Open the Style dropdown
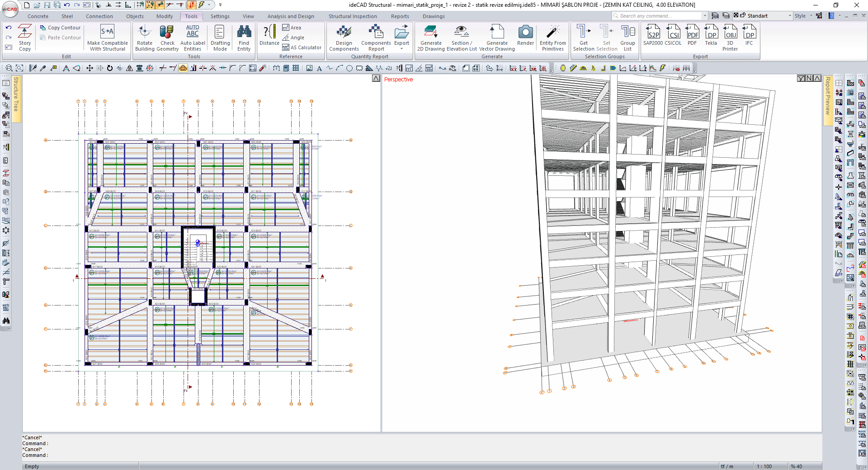Image resolution: width=868 pixels, height=470 pixels. [x=804, y=16]
